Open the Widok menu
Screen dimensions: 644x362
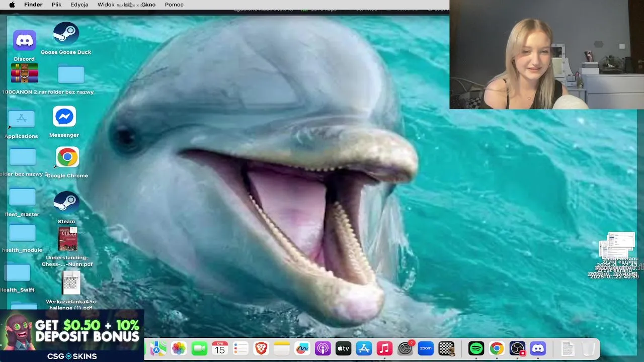click(x=106, y=5)
